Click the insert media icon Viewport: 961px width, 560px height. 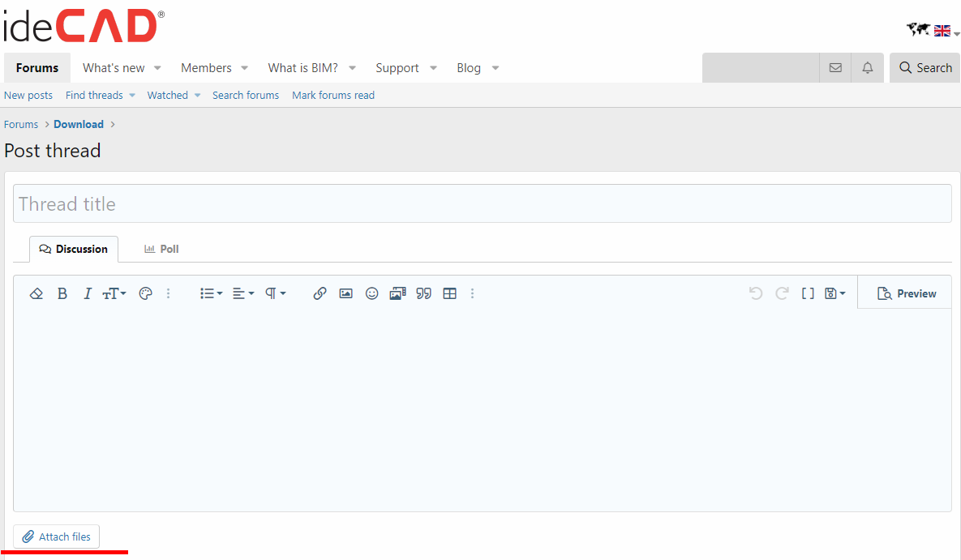[x=397, y=293]
